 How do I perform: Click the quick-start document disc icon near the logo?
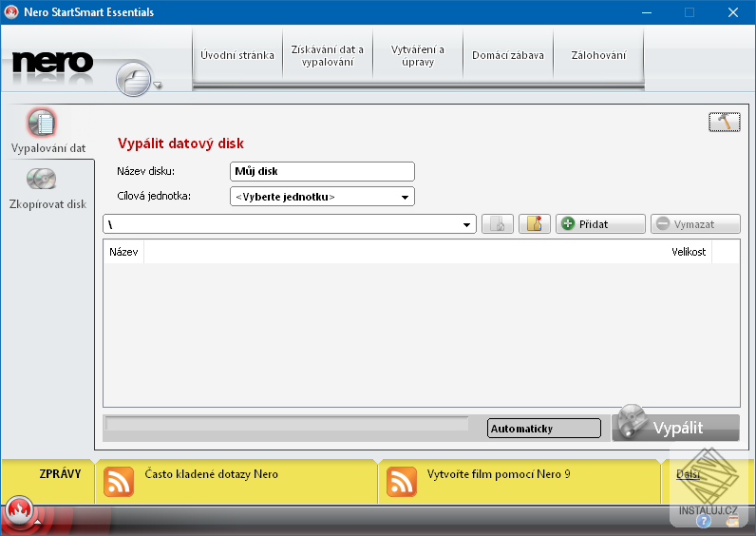click(134, 79)
